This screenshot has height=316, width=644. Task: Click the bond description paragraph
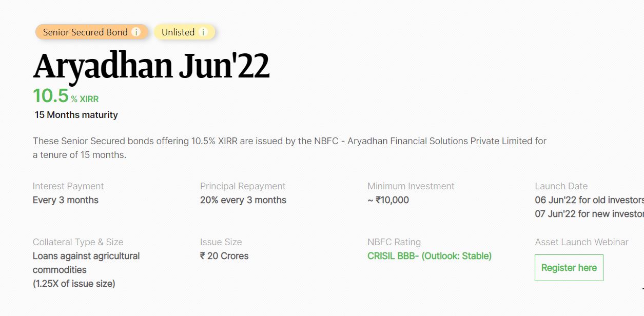[x=289, y=148]
